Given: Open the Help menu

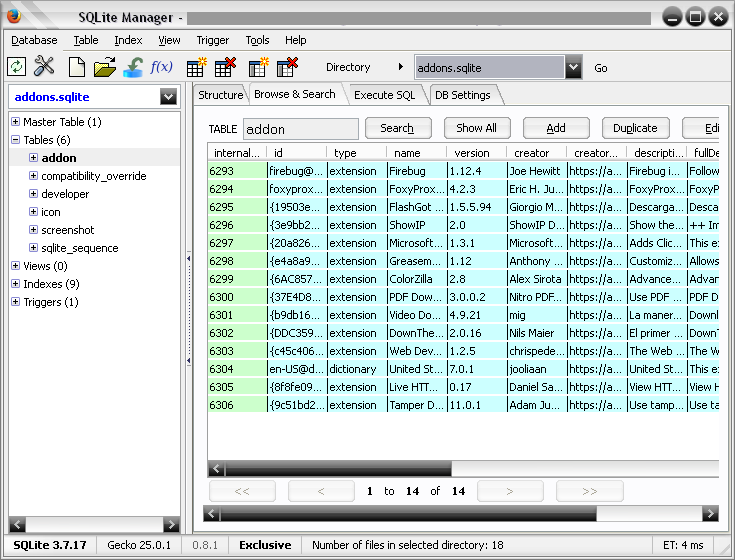Looking at the screenshot, I should (x=295, y=40).
